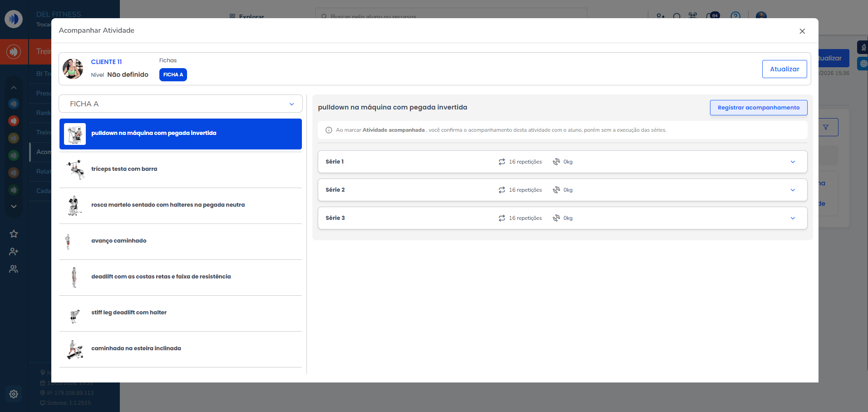This screenshot has height=412, width=868.
Task: Open the FICHA A dropdown selector
Action: tap(180, 104)
